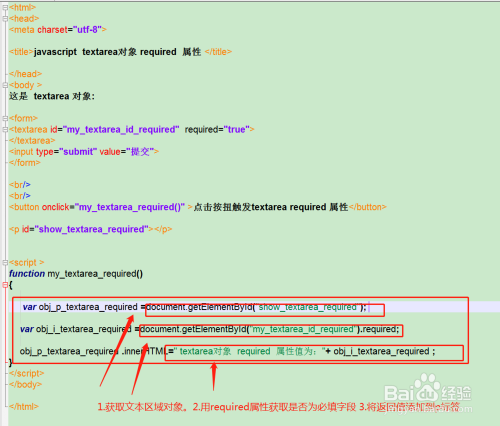Click the button label "点击按扭触发textarea required 属性"
The image size is (500, 426).
pos(271,207)
